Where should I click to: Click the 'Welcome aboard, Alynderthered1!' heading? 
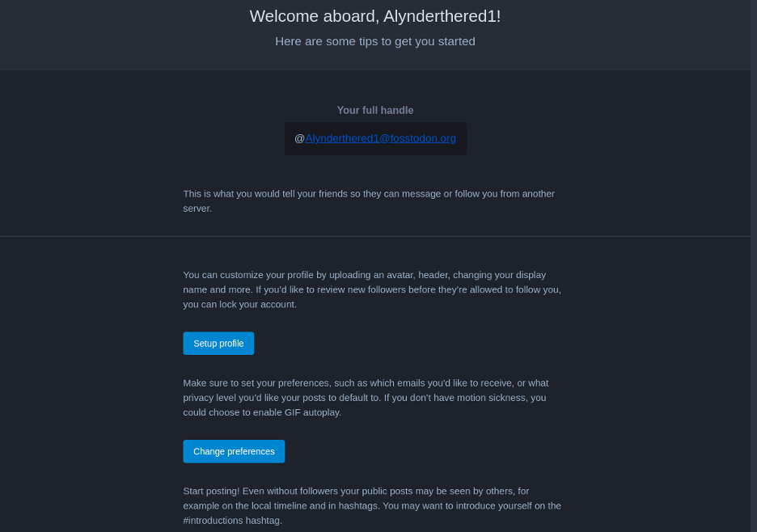click(x=375, y=16)
